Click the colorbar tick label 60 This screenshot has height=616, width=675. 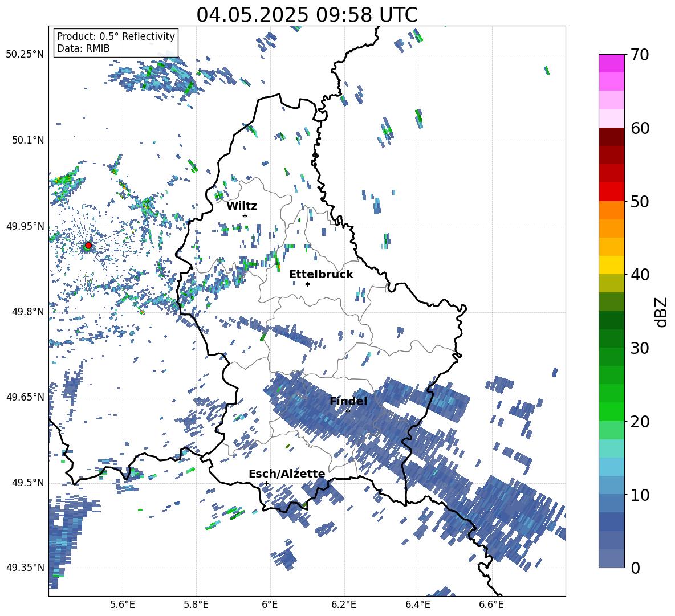pyautogui.click(x=640, y=128)
